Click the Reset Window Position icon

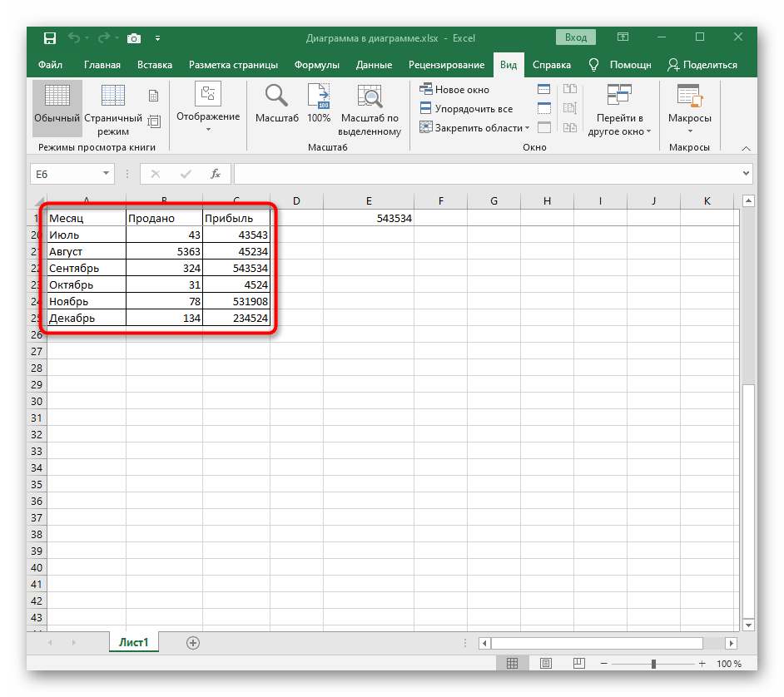[569, 127]
